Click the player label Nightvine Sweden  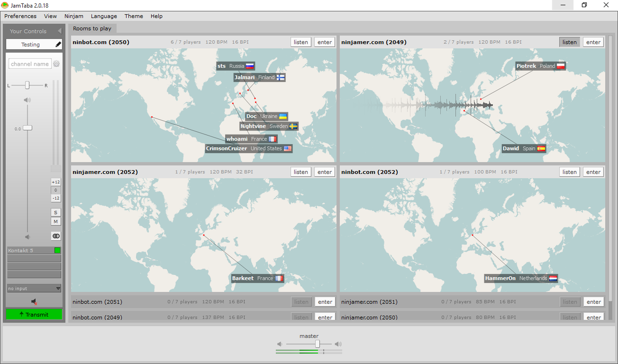click(269, 126)
